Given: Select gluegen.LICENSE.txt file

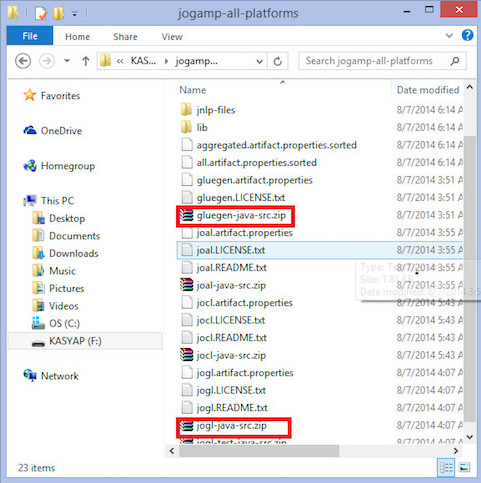Looking at the screenshot, I should (241, 198).
